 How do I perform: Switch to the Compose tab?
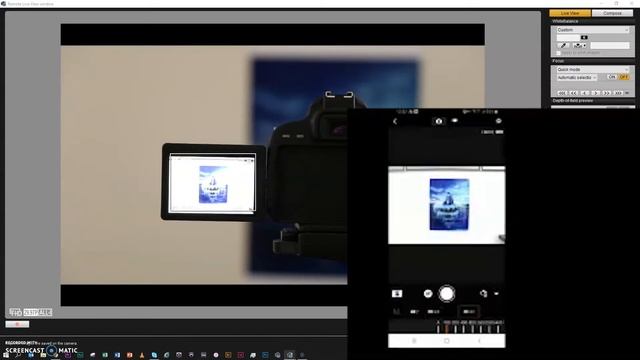(x=612, y=13)
